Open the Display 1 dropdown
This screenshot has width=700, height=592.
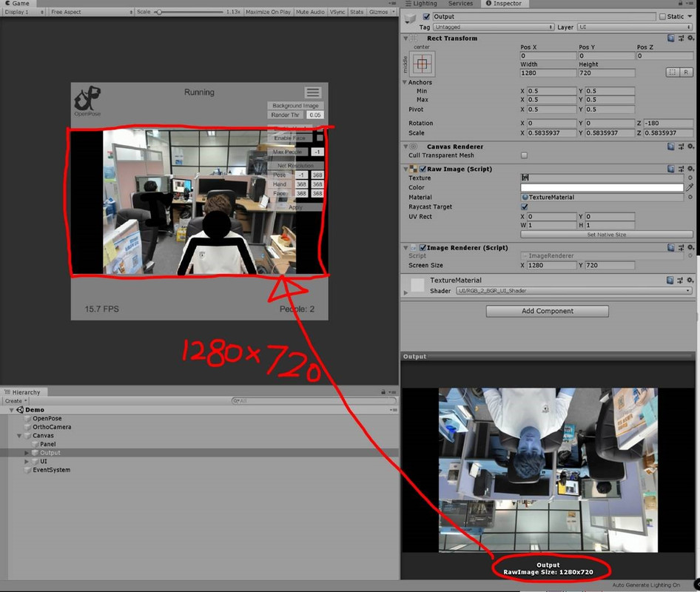coord(24,12)
